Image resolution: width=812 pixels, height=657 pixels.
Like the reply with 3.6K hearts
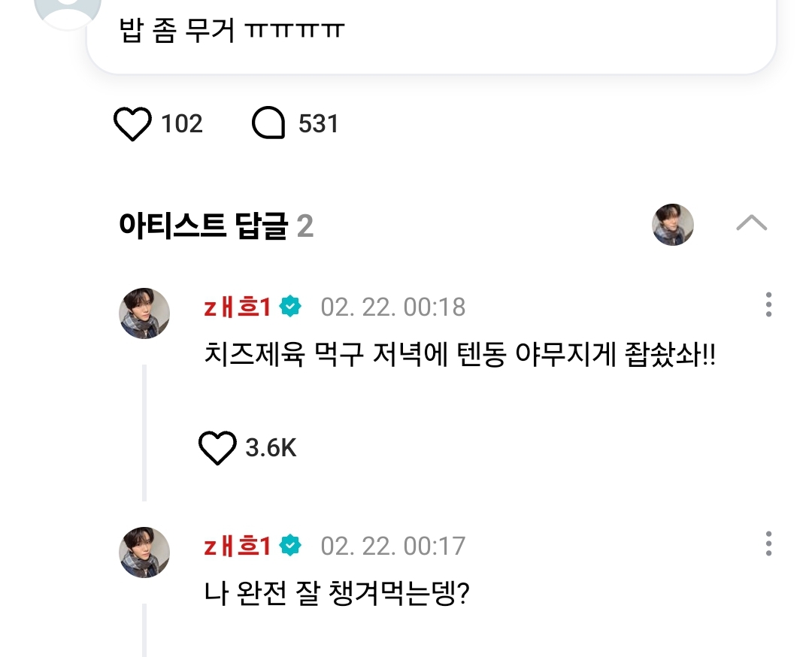click(x=217, y=448)
